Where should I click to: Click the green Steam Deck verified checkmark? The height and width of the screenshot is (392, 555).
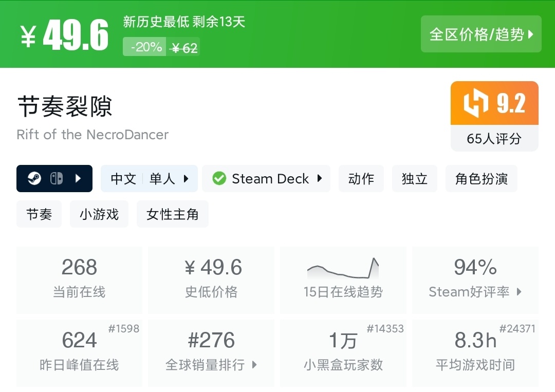tap(219, 179)
